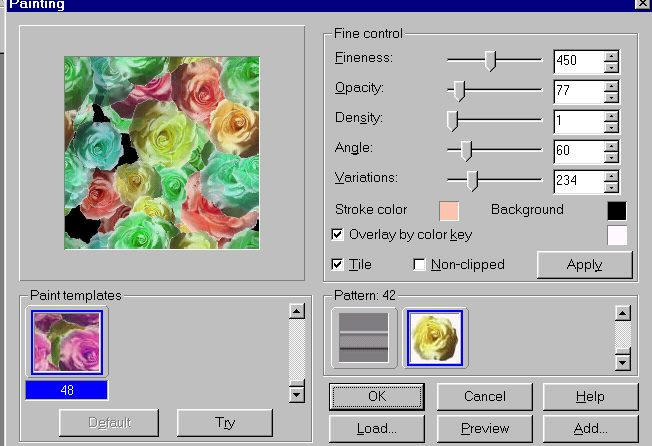Click the Stroke color swatch

point(450,211)
